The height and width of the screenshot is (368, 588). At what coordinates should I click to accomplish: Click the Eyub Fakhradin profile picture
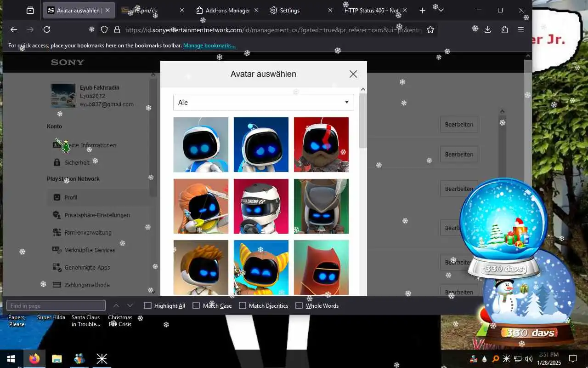pyautogui.click(x=63, y=96)
